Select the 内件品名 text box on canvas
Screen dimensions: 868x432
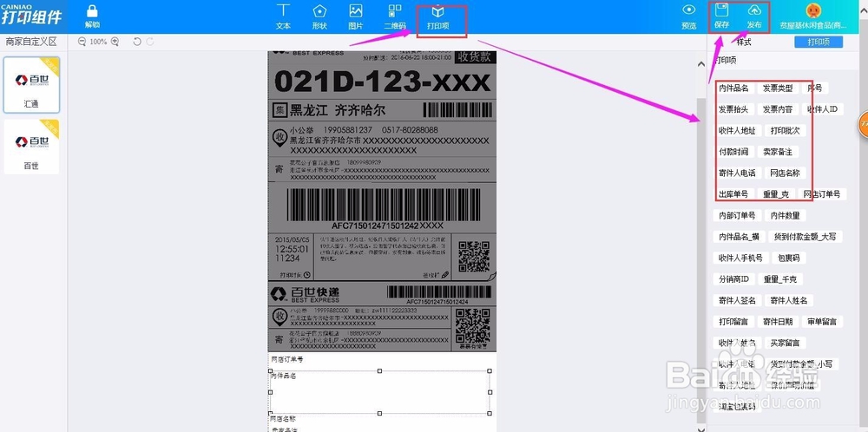380,392
